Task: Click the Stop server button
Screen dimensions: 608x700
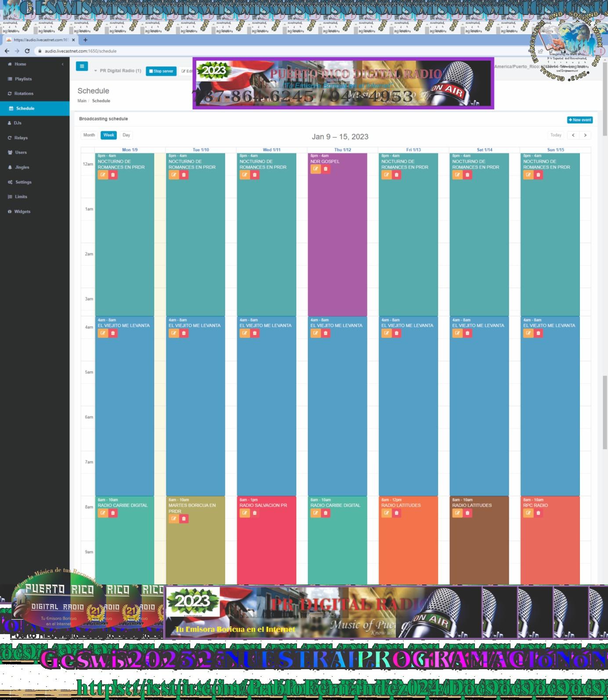Action: pyautogui.click(x=161, y=71)
